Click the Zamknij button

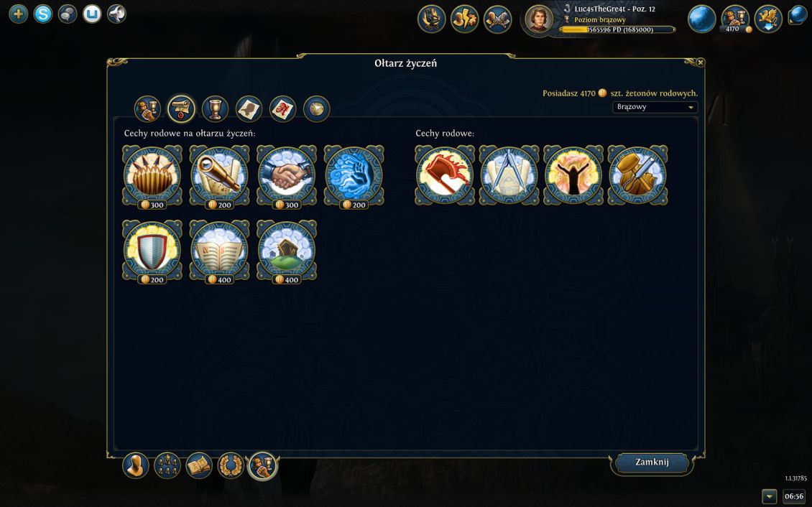pyautogui.click(x=652, y=462)
